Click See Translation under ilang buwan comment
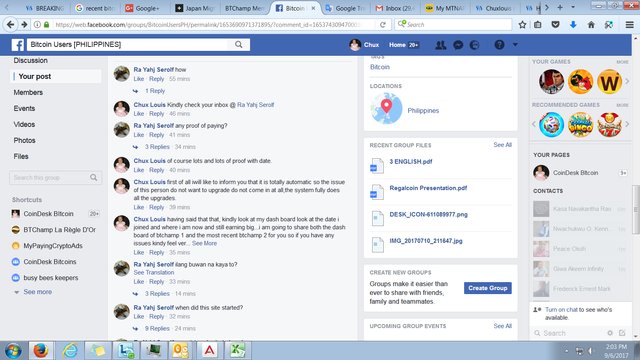This screenshot has height=360, width=640. pyautogui.click(x=153, y=272)
